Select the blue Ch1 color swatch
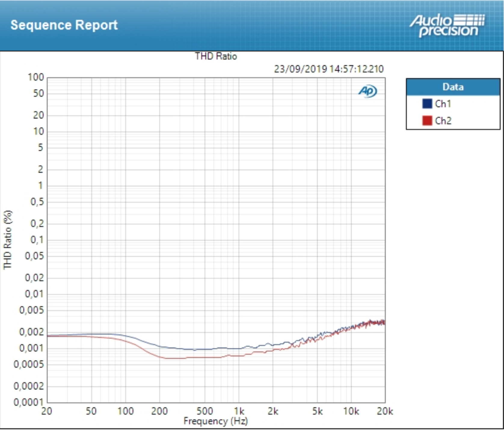The width and height of the screenshot is (504, 430). coord(427,104)
